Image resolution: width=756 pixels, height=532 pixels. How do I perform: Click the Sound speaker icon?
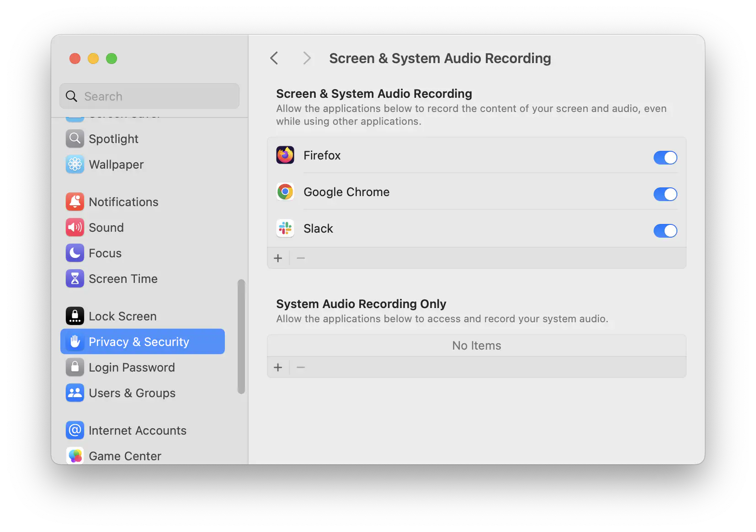point(75,228)
